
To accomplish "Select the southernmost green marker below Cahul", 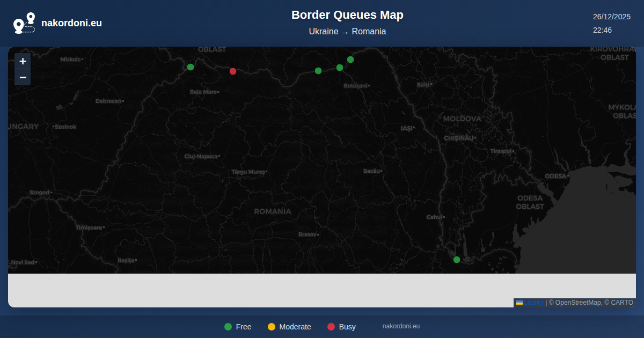I will tap(457, 260).
